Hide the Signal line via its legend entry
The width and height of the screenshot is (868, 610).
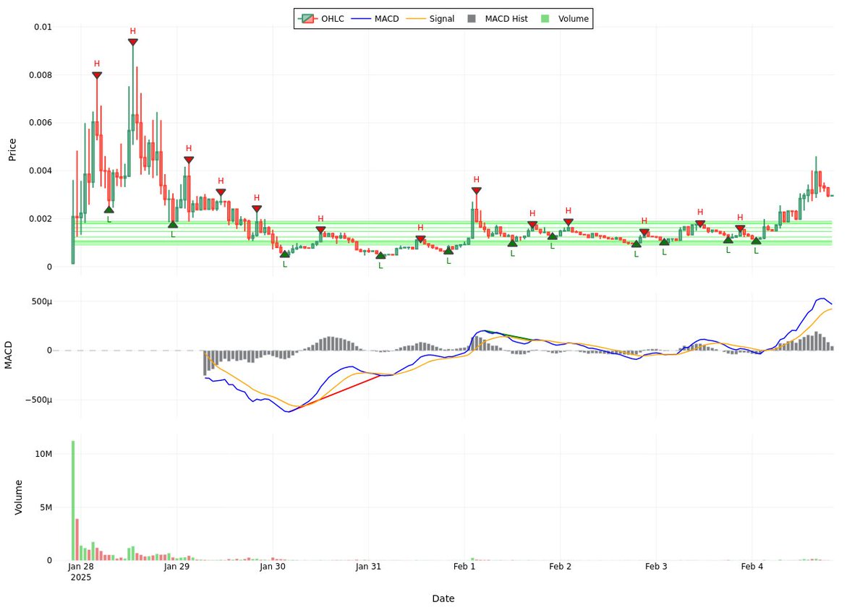431,19
